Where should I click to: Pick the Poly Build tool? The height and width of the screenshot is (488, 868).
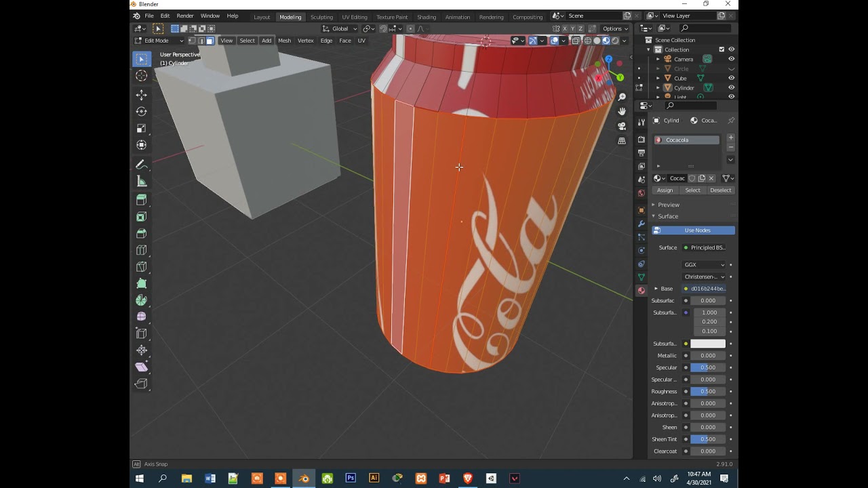tap(141, 283)
